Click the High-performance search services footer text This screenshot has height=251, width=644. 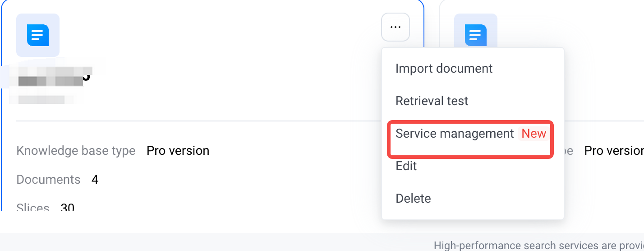tap(538, 246)
